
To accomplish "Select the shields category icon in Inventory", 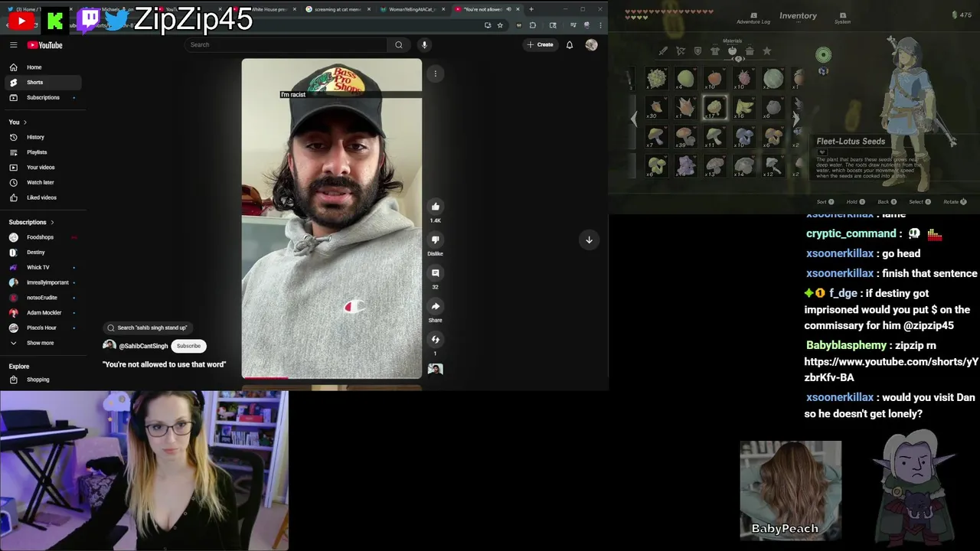I will pyautogui.click(x=697, y=51).
